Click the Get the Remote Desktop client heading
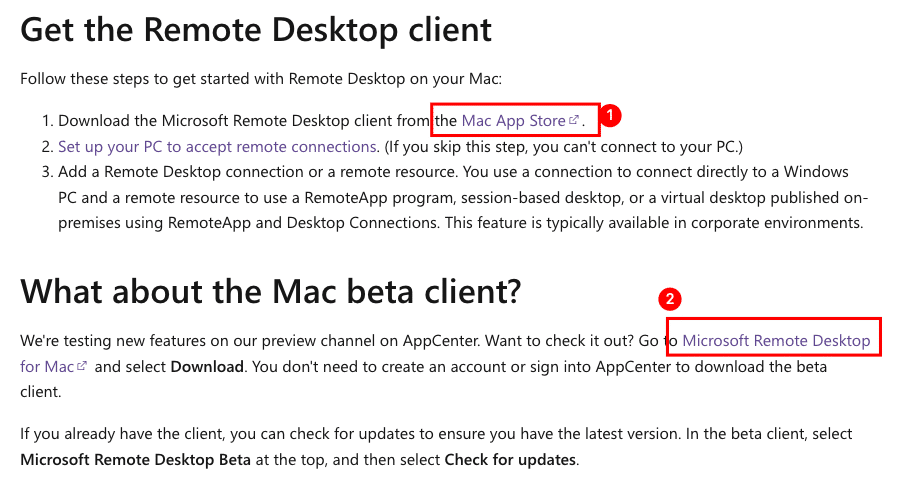Screen dimensions: 904x497 [256, 30]
